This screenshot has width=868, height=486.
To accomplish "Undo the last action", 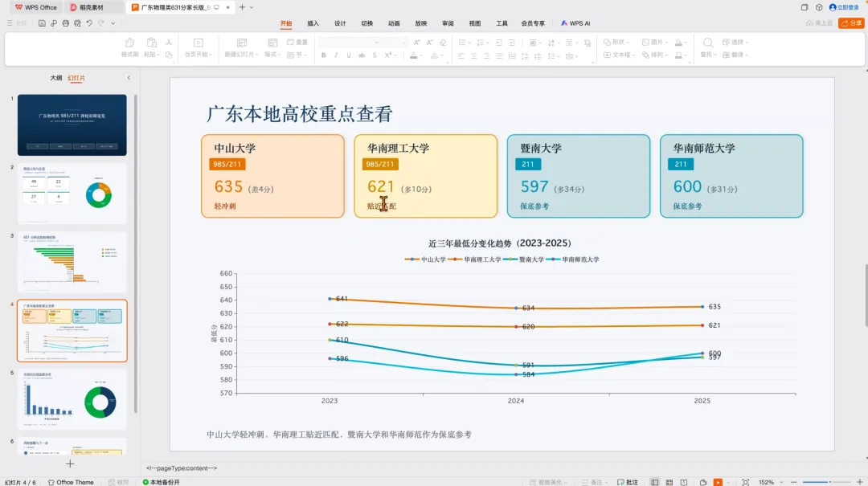I will tap(89, 23).
